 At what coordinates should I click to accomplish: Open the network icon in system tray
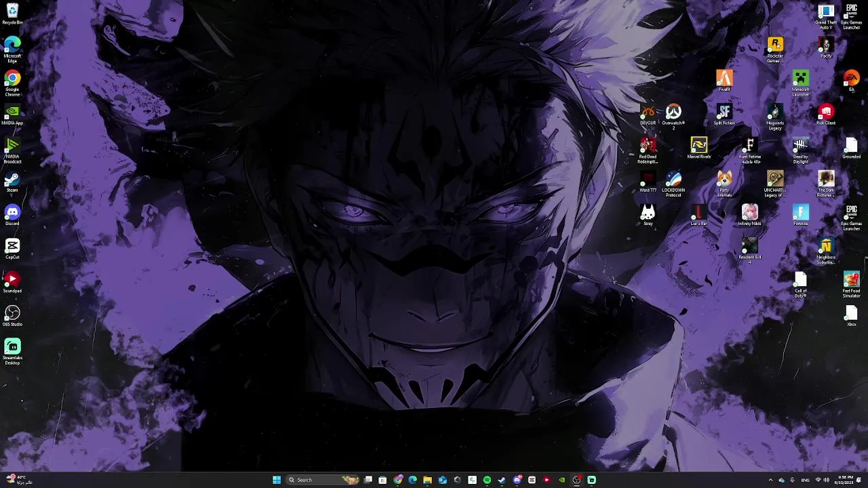point(818,480)
